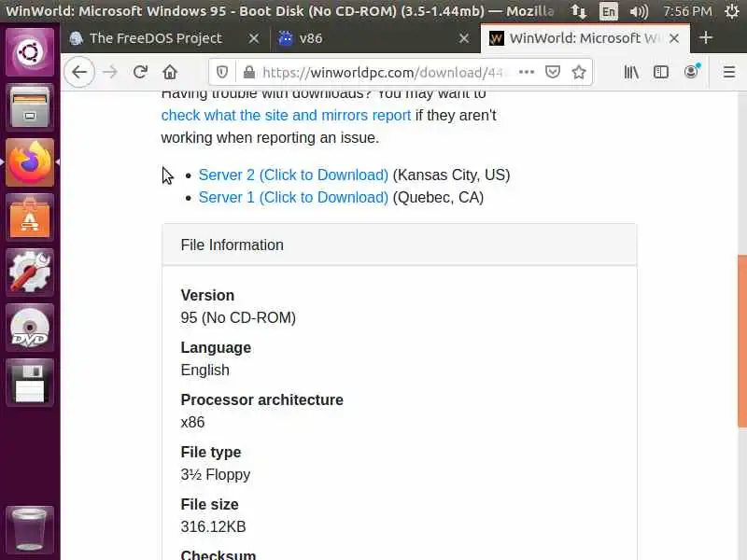The width and height of the screenshot is (747, 560).
Task: Click the '3½ Floppy' file type value
Action: click(216, 475)
